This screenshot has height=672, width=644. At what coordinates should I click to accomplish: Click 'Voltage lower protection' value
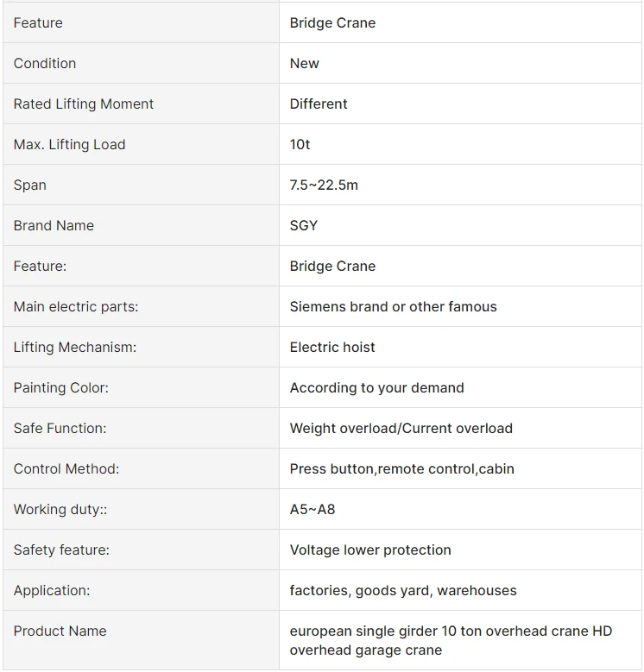[x=370, y=550]
